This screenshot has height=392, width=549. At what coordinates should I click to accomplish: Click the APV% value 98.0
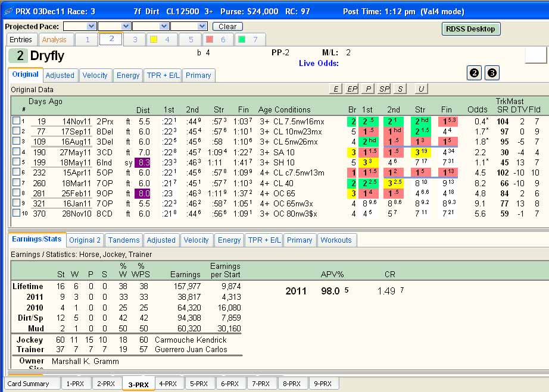pos(330,291)
